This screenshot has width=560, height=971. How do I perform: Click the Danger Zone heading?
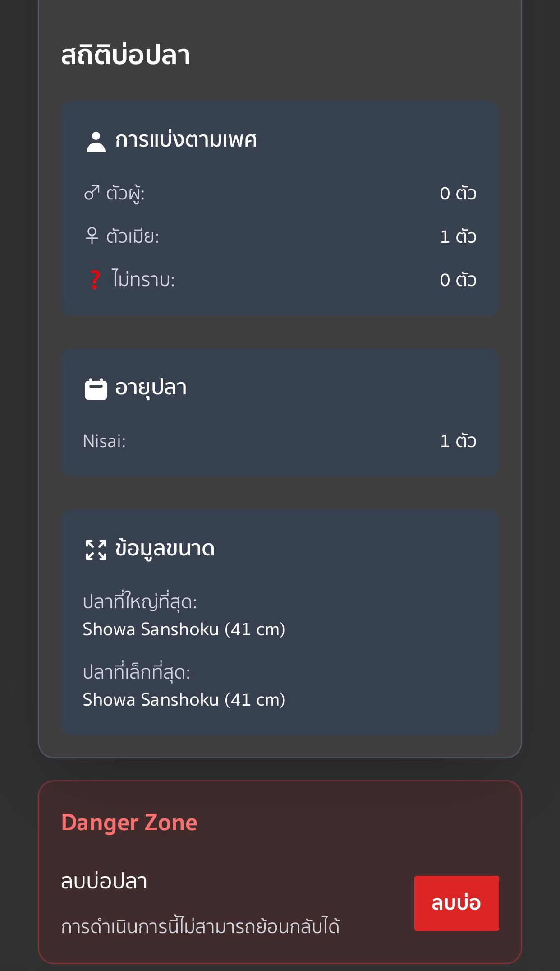click(129, 822)
